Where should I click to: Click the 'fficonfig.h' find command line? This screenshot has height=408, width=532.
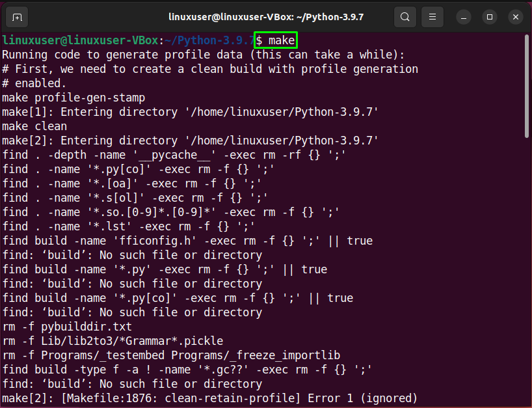point(187,241)
